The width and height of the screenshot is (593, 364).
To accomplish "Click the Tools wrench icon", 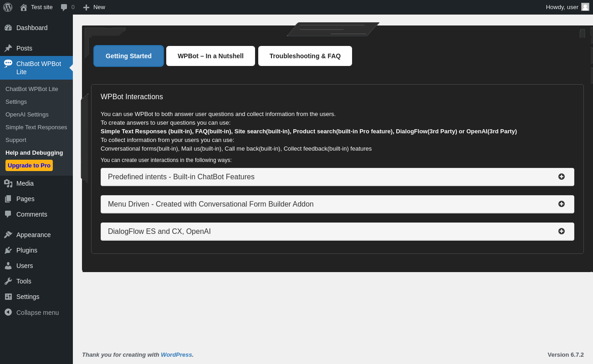I will pos(8,281).
